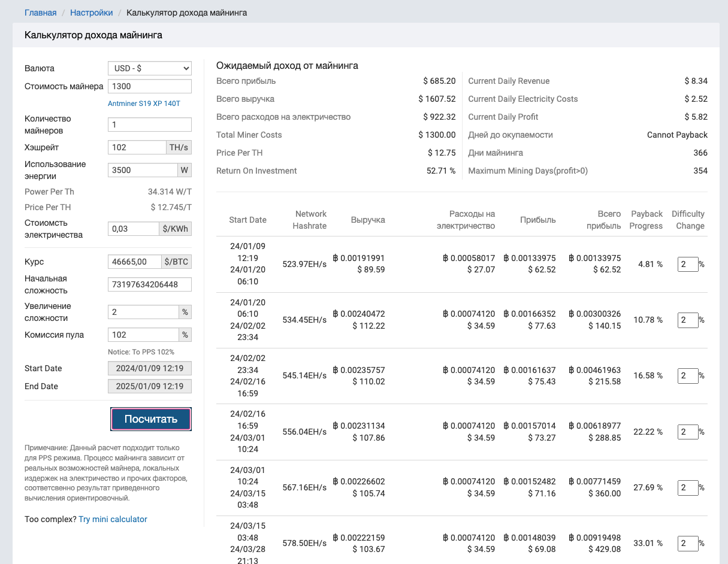This screenshot has width=728, height=564.
Task: Edit Difficulty Change for 523.97EH/s row
Action: click(x=687, y=264)
